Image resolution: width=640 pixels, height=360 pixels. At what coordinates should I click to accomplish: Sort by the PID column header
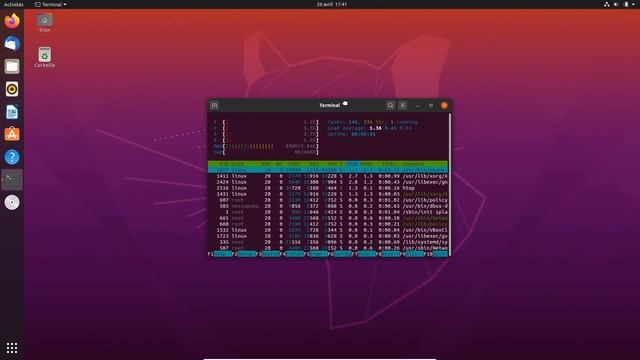(x=224, y=164)
